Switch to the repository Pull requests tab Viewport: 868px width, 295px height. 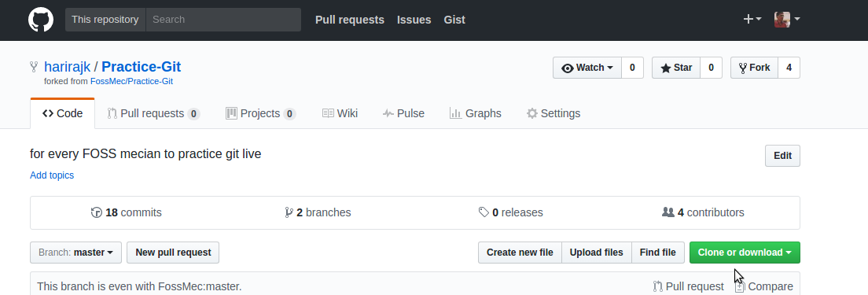coord(153,113)
